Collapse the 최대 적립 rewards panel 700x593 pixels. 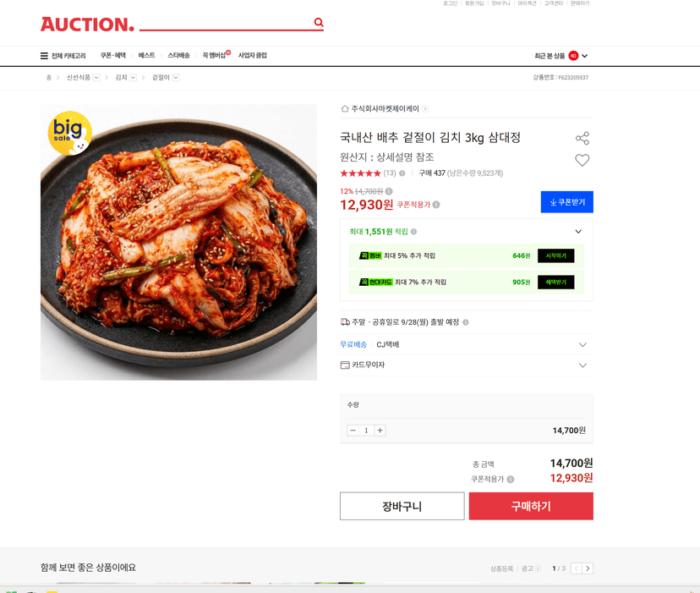click(578, 232)
